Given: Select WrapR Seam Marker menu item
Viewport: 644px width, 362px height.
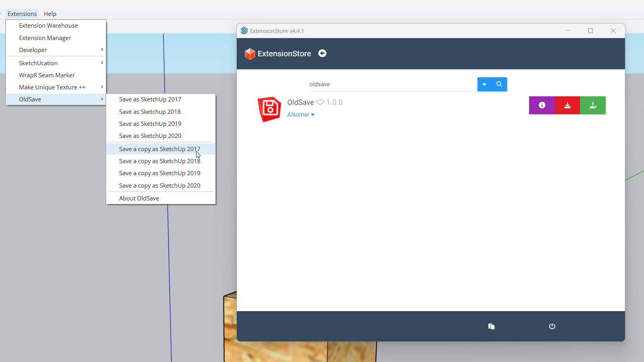Looking at the screenshot, I should click(56, 75).
